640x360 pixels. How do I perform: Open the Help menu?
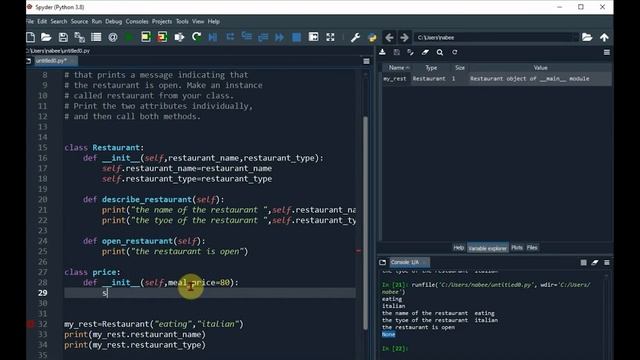pyautogui.click(x=213, y=21)
